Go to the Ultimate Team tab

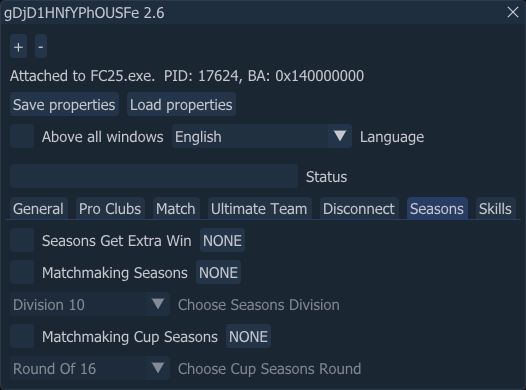[259, 209]
